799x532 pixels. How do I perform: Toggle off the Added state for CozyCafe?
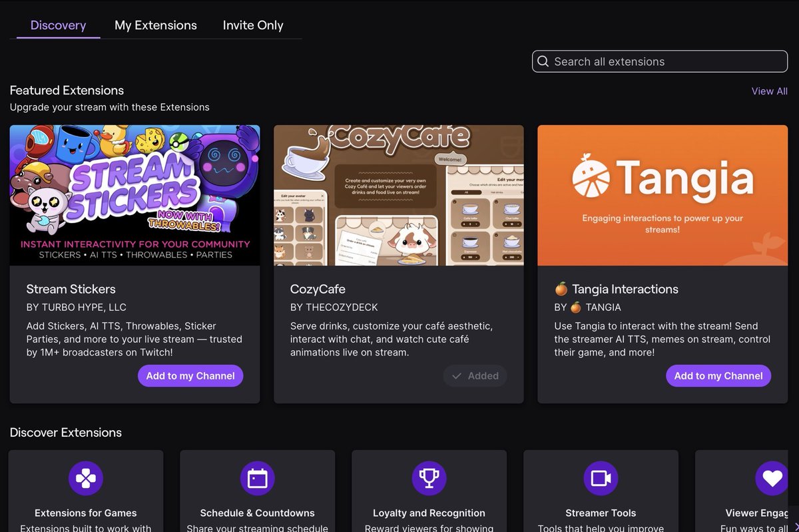point(475,376)
